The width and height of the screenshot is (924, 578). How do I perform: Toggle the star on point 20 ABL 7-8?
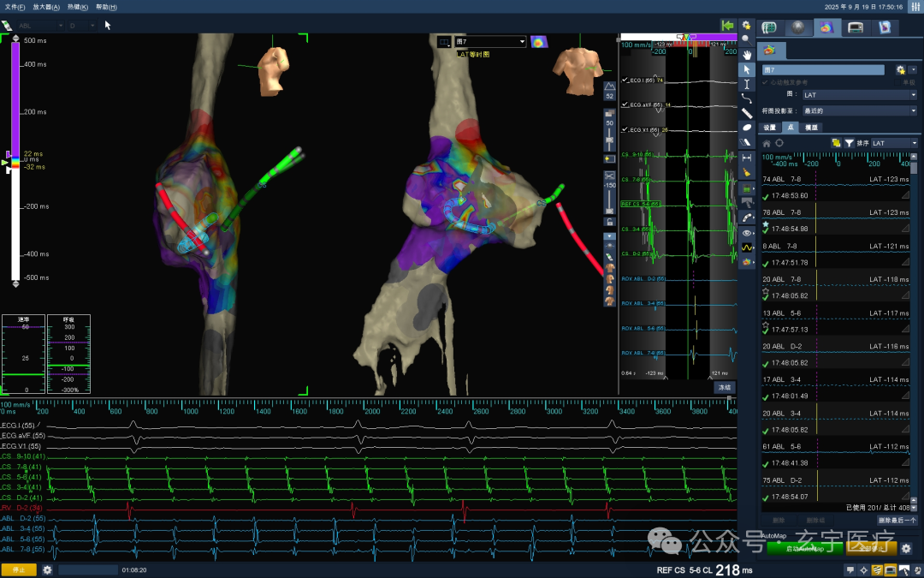766,291
